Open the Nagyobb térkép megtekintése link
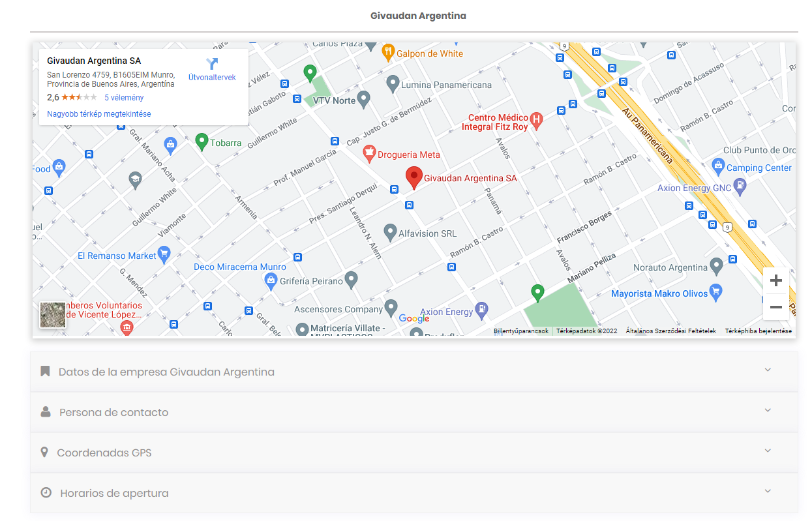This screenshot has width=812, height=521. click(99, 114)
